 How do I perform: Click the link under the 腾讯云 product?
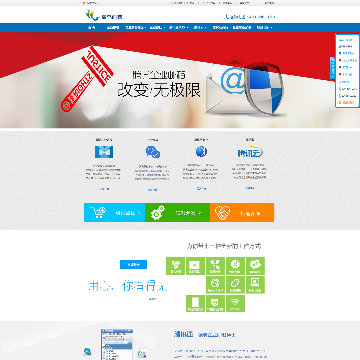coord(250,188)
